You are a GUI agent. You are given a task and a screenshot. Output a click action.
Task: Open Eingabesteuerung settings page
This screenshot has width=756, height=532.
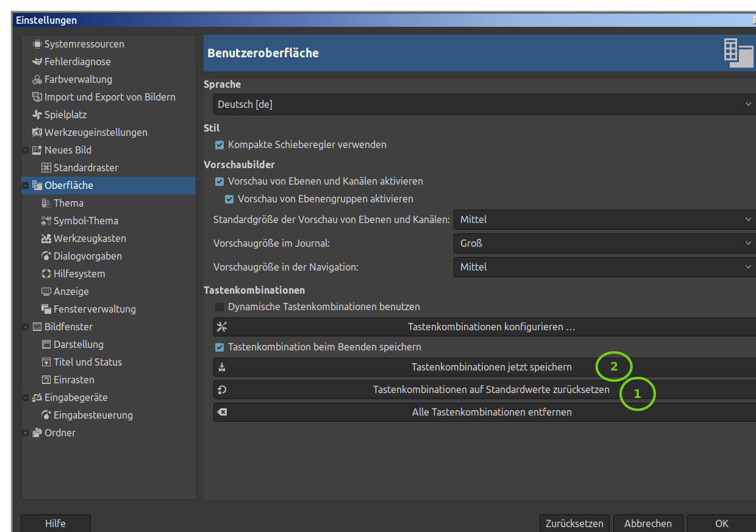coord(93,416)
